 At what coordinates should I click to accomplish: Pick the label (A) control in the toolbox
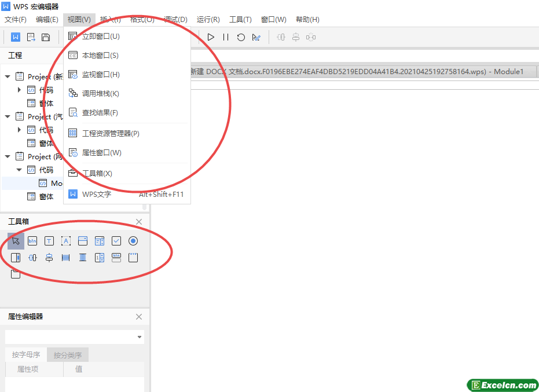[x=66, y=241]
